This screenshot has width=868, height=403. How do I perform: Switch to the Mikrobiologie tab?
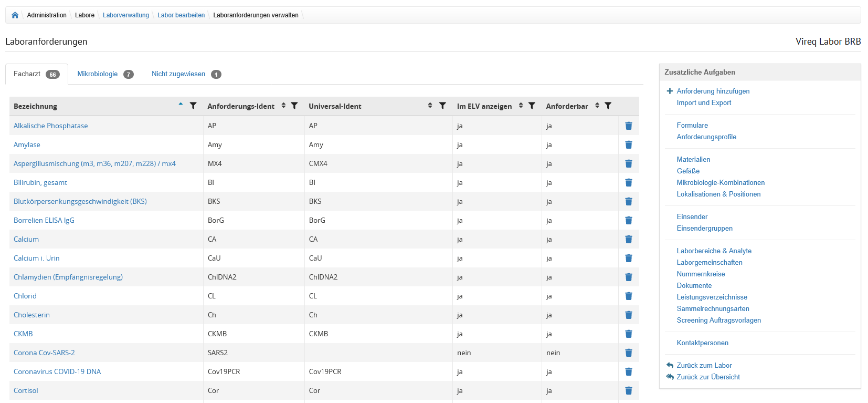point(98,74)
